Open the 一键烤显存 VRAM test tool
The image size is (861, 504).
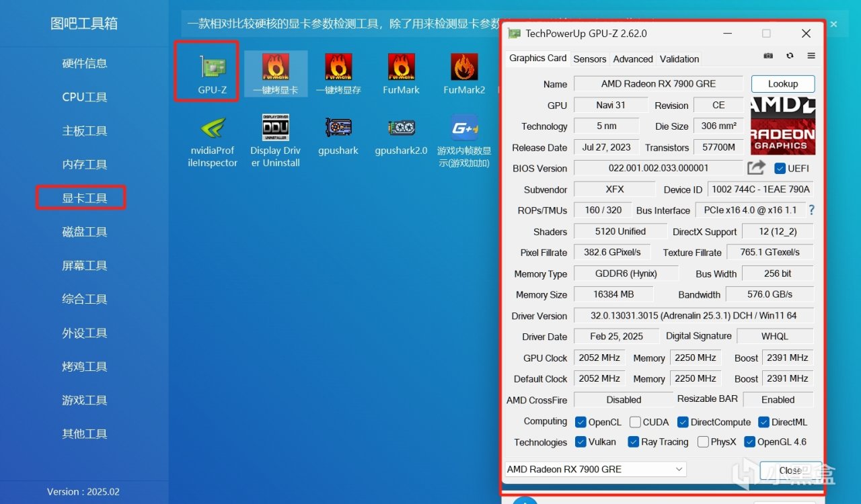pyautogui.click(x=338, y=73)
